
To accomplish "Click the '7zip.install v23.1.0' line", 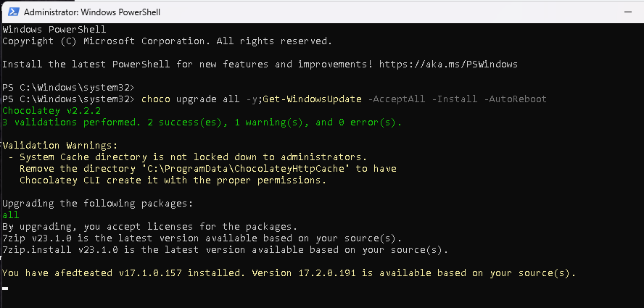I will click(x=225, y=250).
